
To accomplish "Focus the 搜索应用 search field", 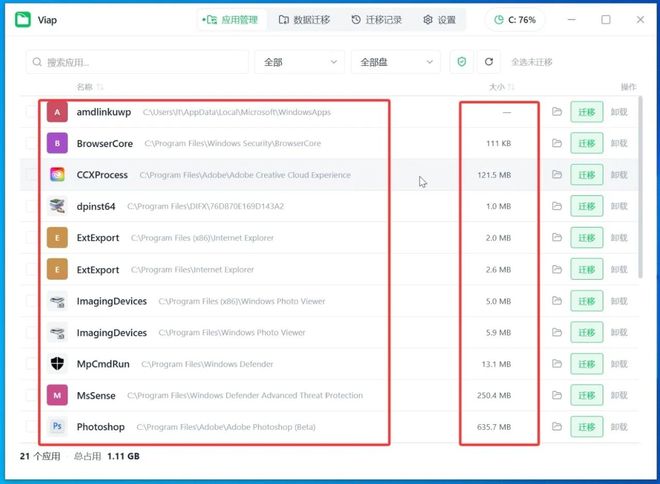I will pyautogui.click(x=137, y=62).
